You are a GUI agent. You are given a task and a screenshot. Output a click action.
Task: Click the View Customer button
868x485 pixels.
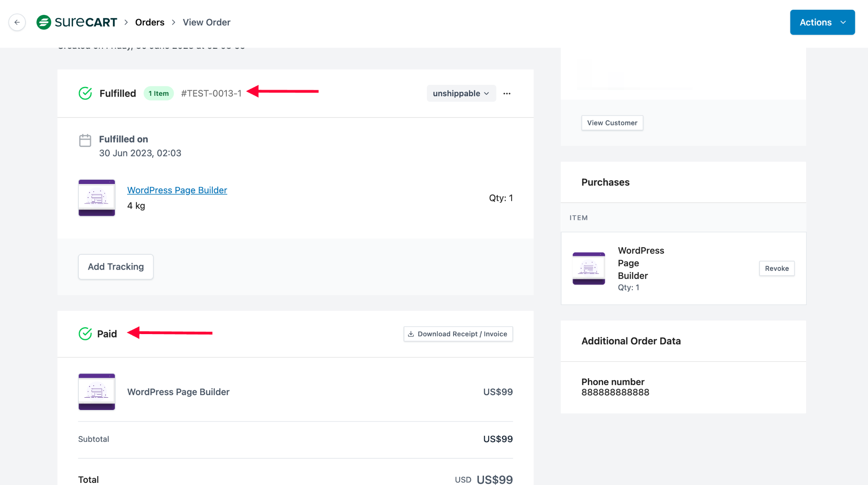click(x=612, y=123)
